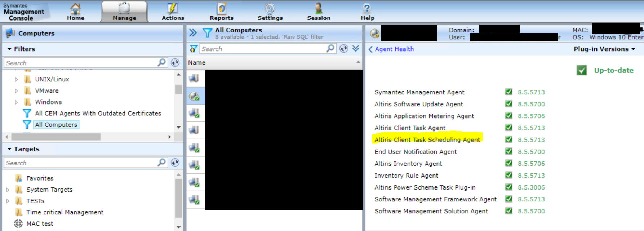Open the Manage menu
Screen dimensions: 644x231
coord(124,12)
